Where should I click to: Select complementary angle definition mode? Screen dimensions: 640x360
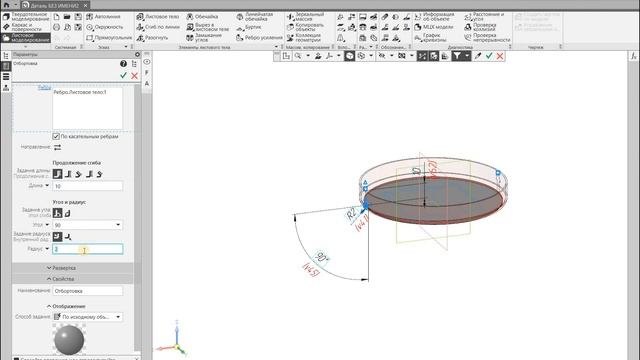pos(68,213)
